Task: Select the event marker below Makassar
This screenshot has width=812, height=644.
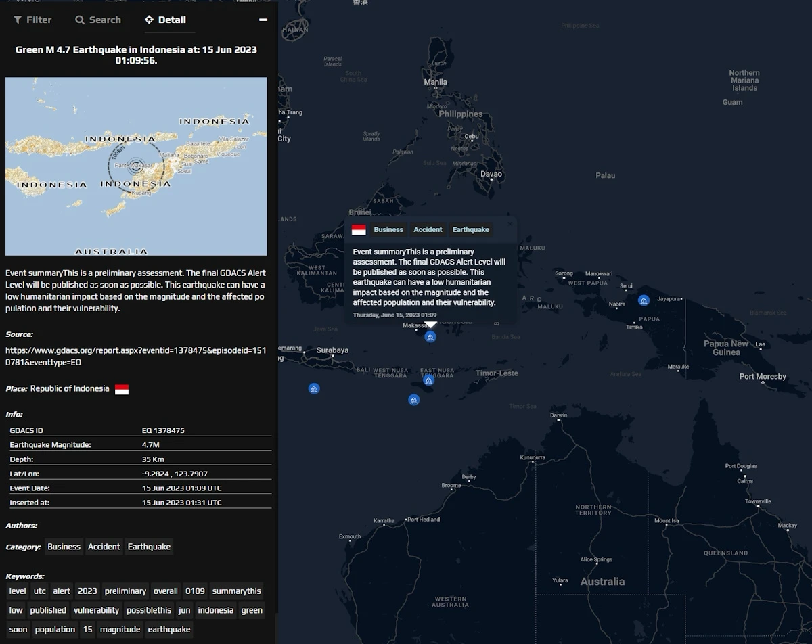Action: coord(430,336)
